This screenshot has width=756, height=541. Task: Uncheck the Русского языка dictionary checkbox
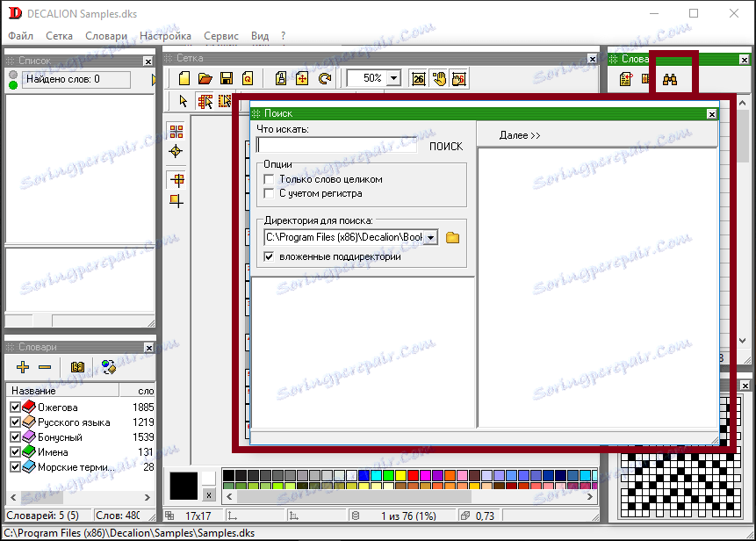(x=15, y=422)
